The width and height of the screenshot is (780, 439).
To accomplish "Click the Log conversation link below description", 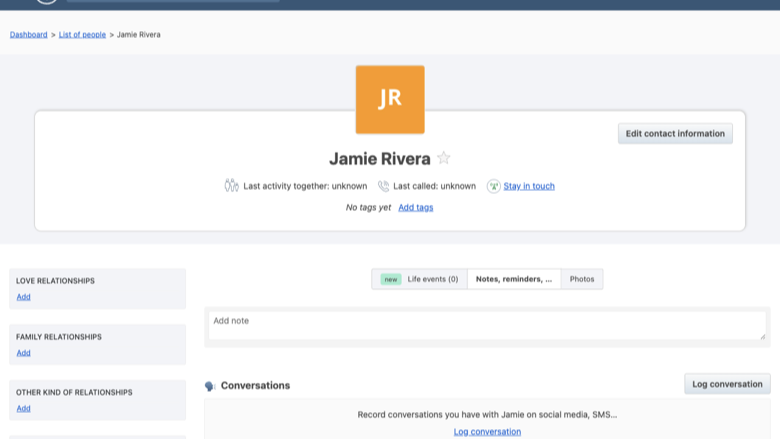I will (487, 432).
